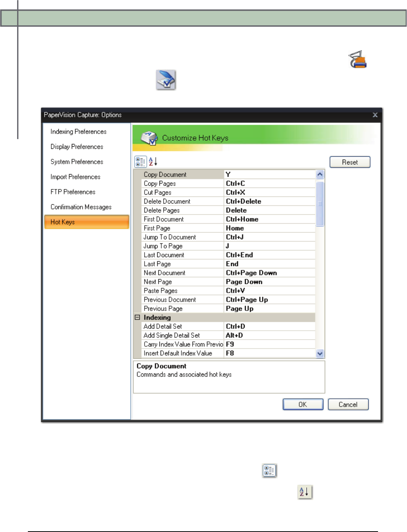Click the Cancel button
407x532 pixels.
348,404
